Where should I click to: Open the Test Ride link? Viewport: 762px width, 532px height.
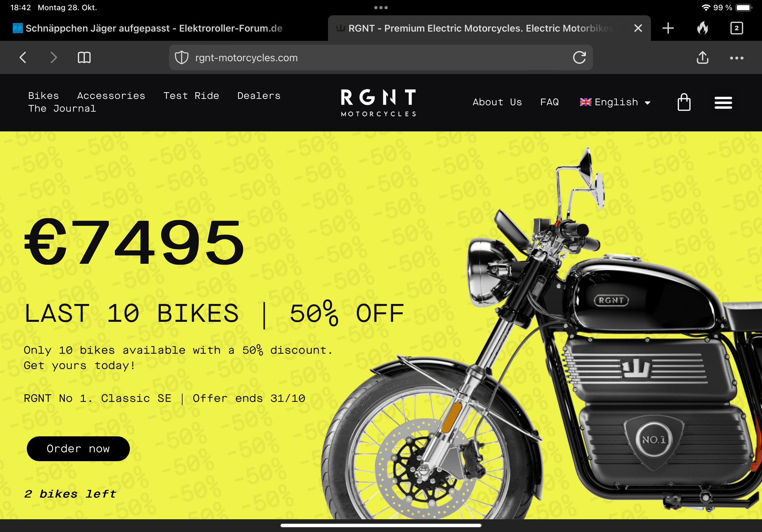point(191,96)
